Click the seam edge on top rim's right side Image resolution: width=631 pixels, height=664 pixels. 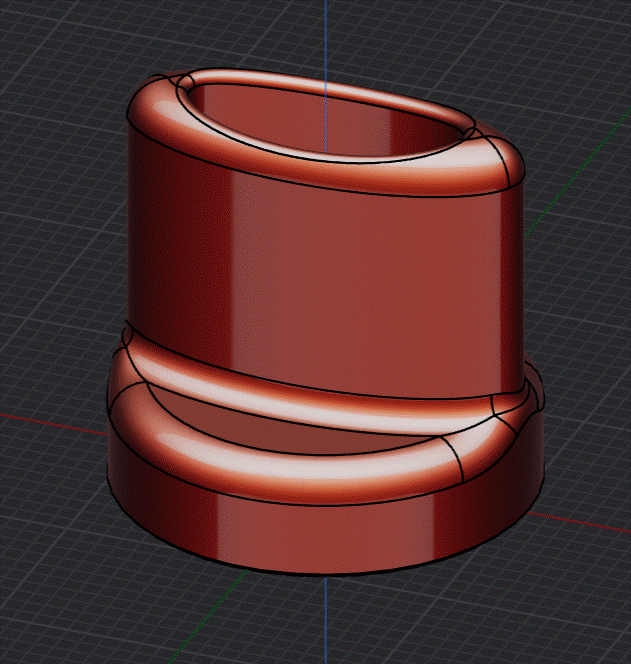coord(502,159)
